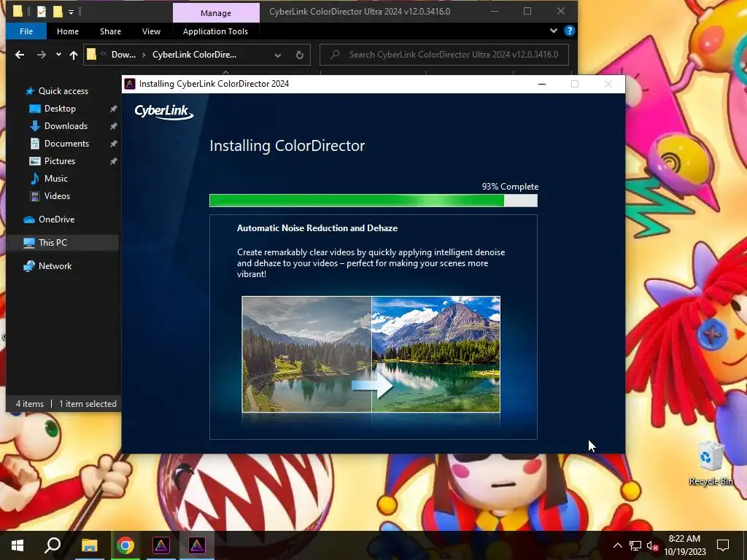
Task: Click the Manage contextual tab
Action: coord(216,13)
